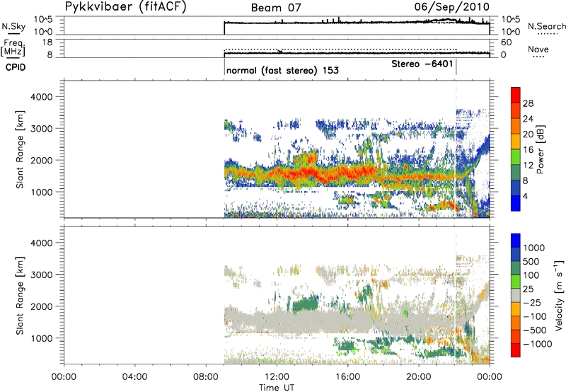Select the Beam 07 label
Viewport: 566px width, 392px height.
click(x=276, y=8)
